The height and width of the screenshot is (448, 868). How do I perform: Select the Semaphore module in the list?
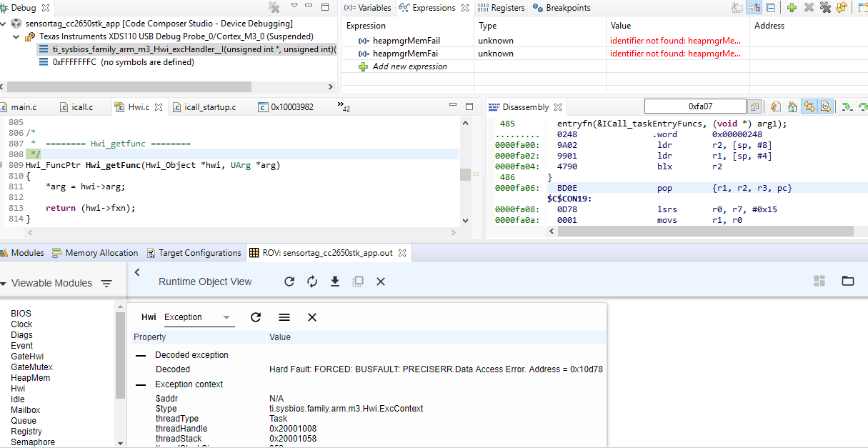[x=32, y=442]
